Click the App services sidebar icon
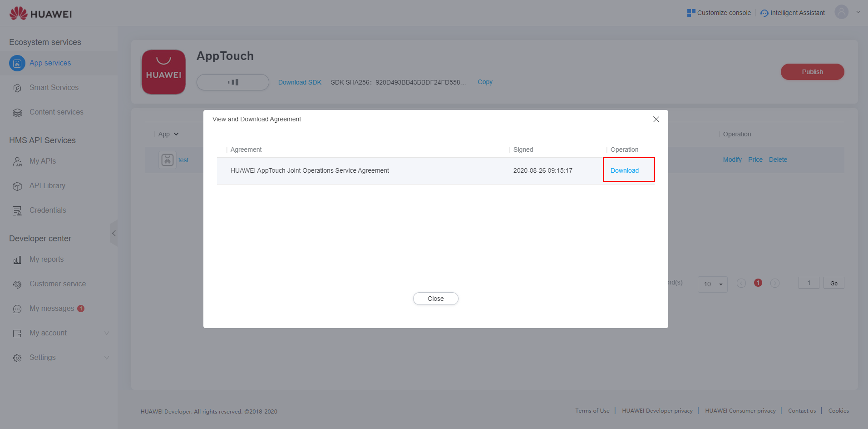 pos(17,63)
